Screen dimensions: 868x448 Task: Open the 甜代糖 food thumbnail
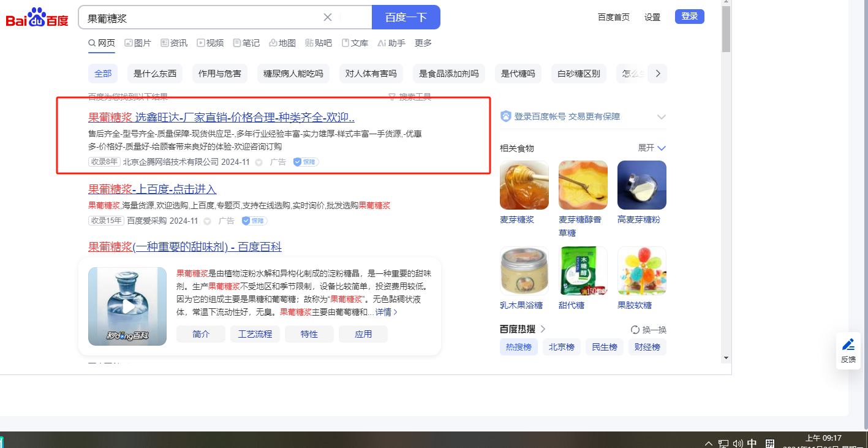[x=583, y=271]
